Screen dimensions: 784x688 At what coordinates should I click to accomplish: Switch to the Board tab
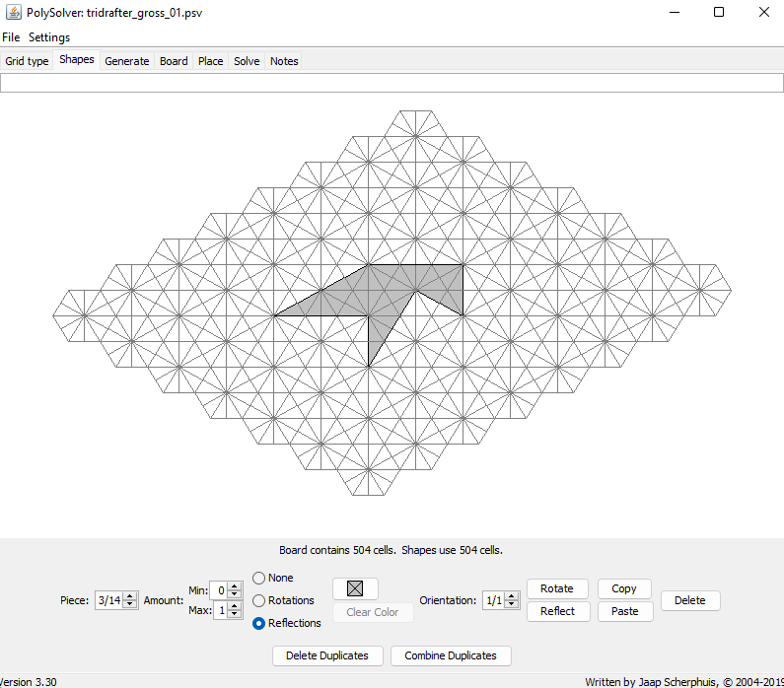[174, 61]
